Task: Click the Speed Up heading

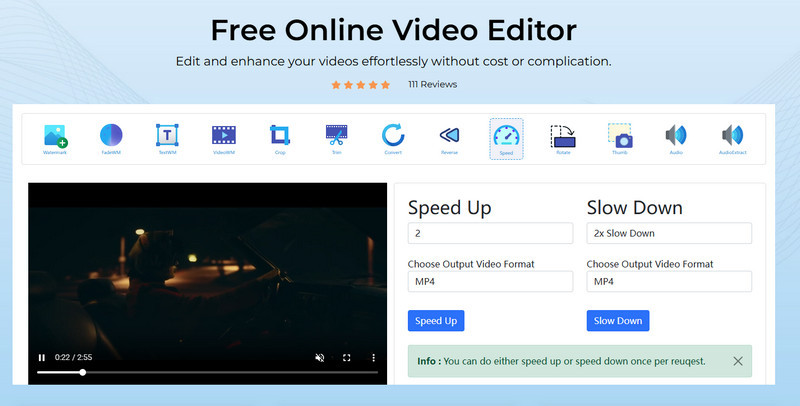Action: click(x=449, y=208)
